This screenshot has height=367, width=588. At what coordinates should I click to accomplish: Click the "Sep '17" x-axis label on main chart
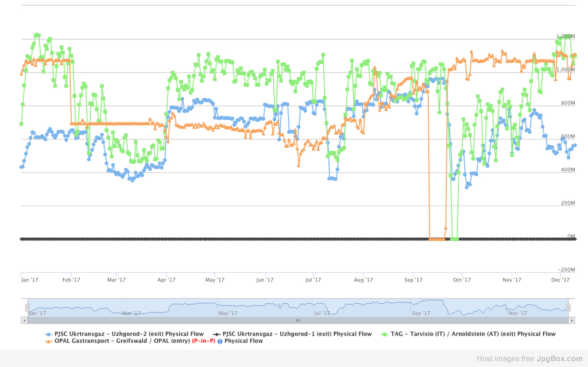tap(413, 280)
